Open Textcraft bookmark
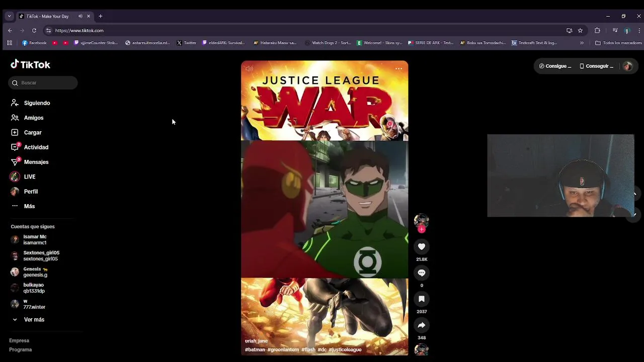 pyautogui.click(x=534, y=43)
